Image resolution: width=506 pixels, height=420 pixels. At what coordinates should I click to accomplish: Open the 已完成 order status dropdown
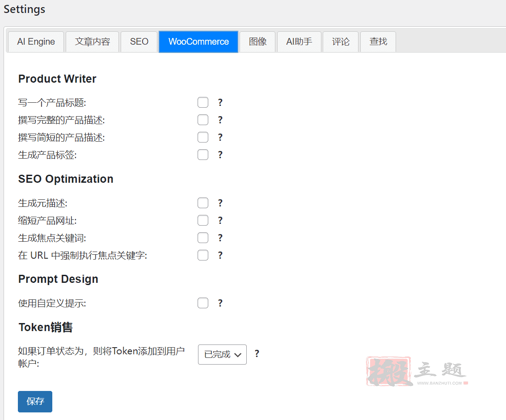(222, 354)
